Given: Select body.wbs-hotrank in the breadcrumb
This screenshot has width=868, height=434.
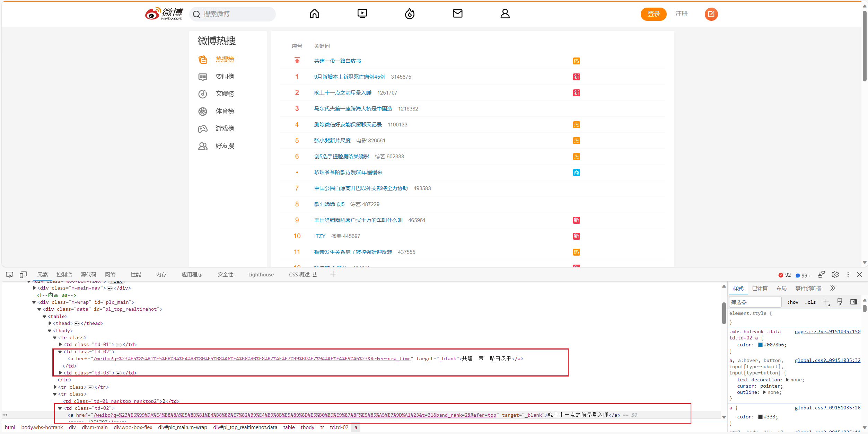Looking at the screenshot, I should [42, 427].
